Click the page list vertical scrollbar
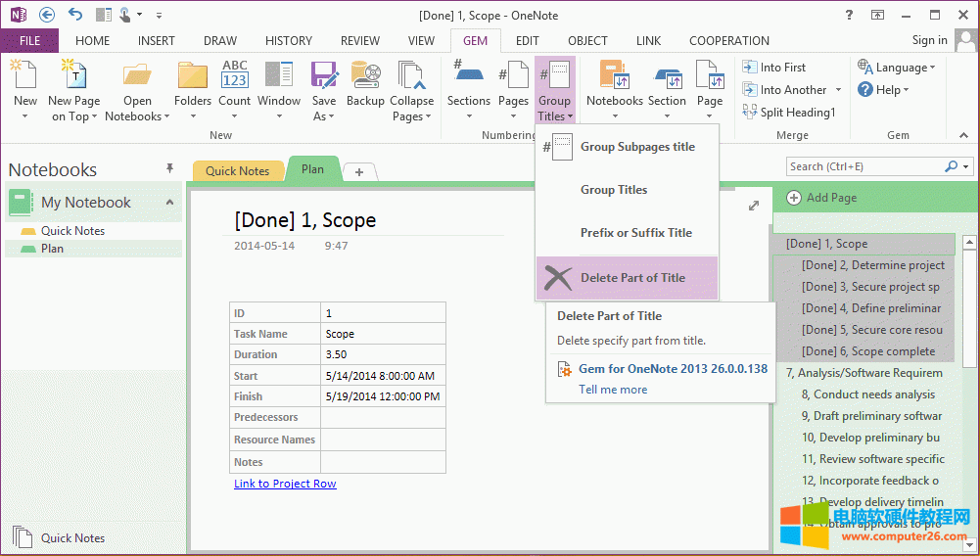Viewport: 980px width, 556px height. [x=969, y=392]
